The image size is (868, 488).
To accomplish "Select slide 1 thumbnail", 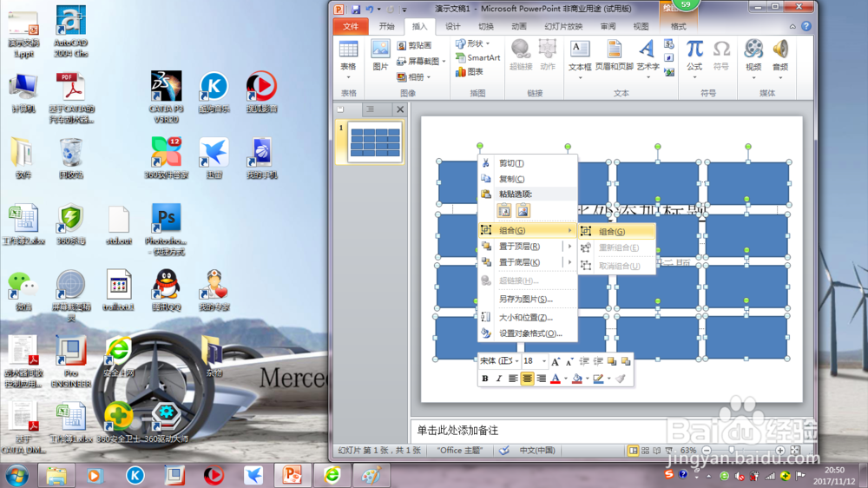I will [x=375, y=142].
